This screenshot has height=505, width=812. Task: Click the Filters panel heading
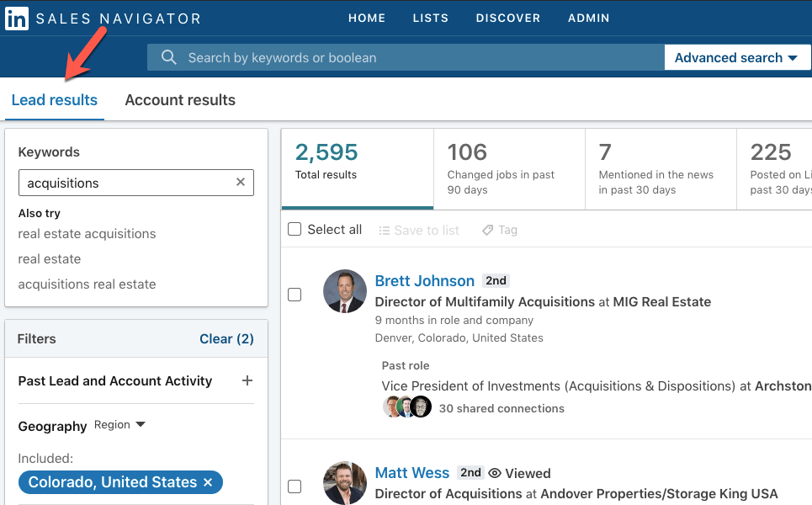click(37, 338)
